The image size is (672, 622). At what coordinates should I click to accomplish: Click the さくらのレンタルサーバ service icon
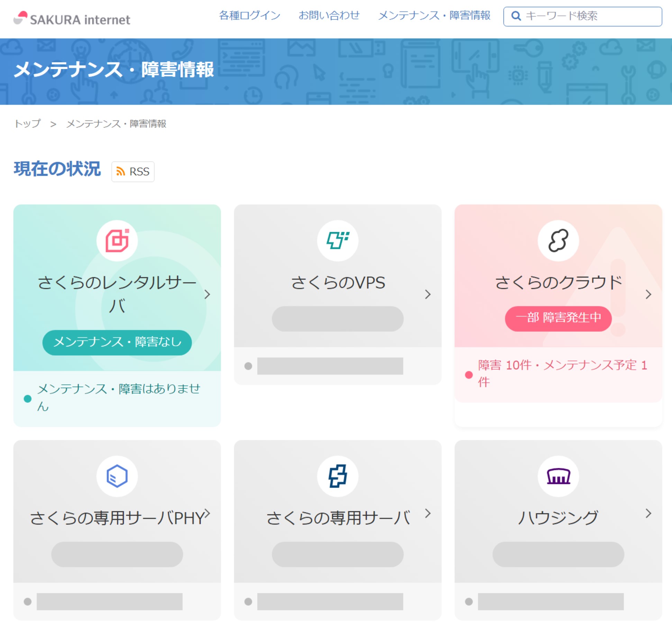[x=117, y=240]
